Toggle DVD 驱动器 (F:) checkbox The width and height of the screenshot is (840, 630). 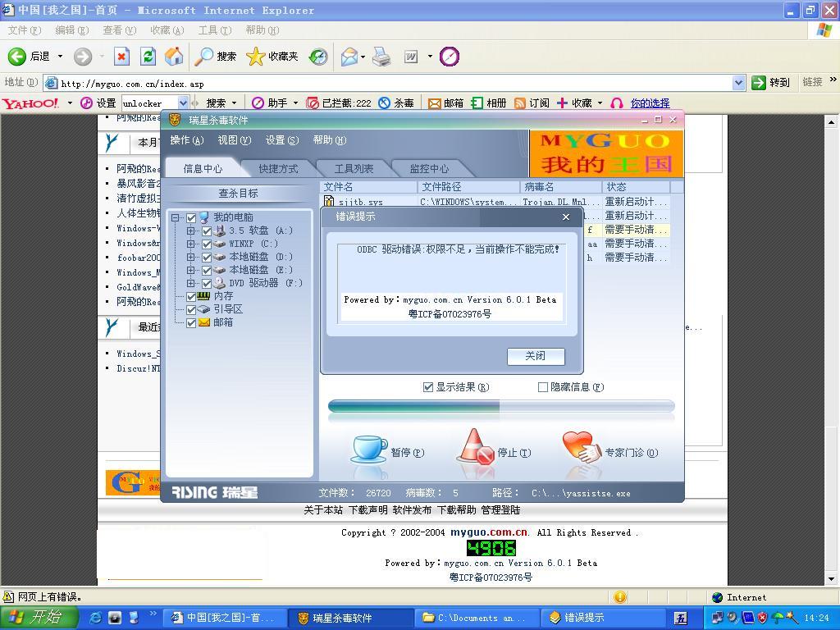pyautogui.click(x=207, y=283)
